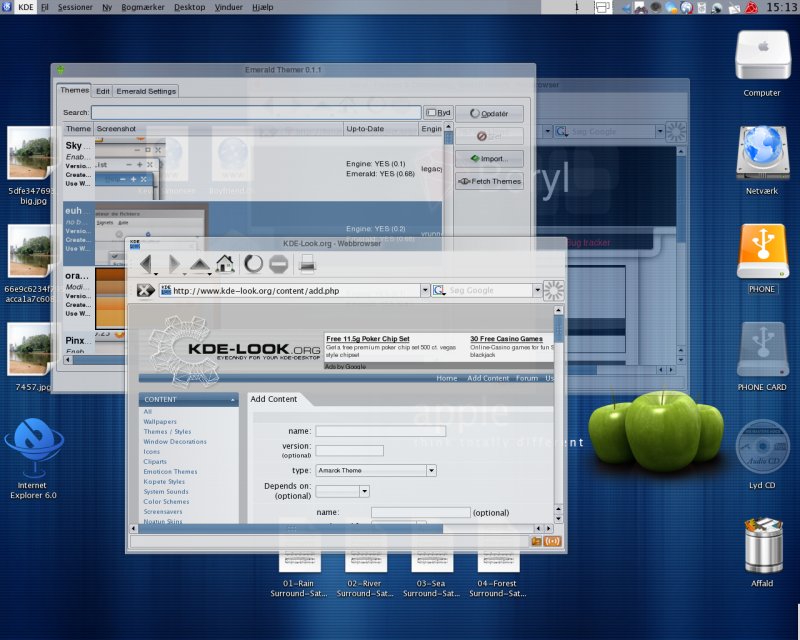The height and width of the screenshot is (640, 800).
Task: Open the Bogmærker menu
Action: [143, 7]
